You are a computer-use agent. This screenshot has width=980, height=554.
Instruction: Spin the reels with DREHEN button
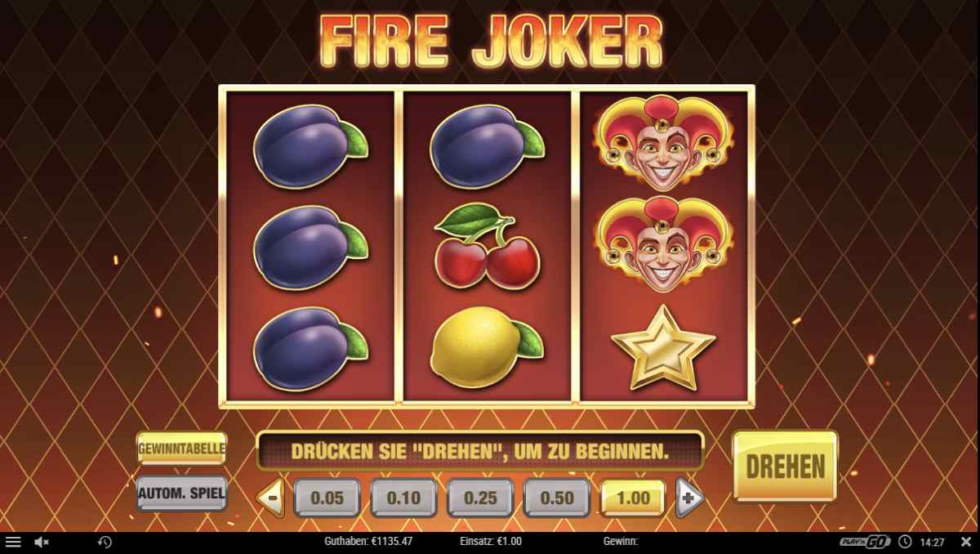coord(785,467)
